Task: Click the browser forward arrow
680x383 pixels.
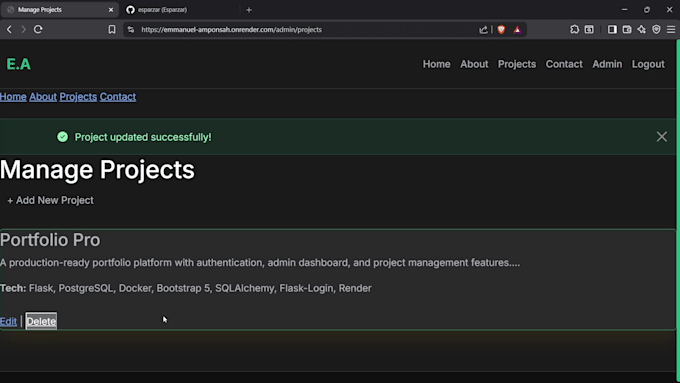Action: click(x=23, y=29)
